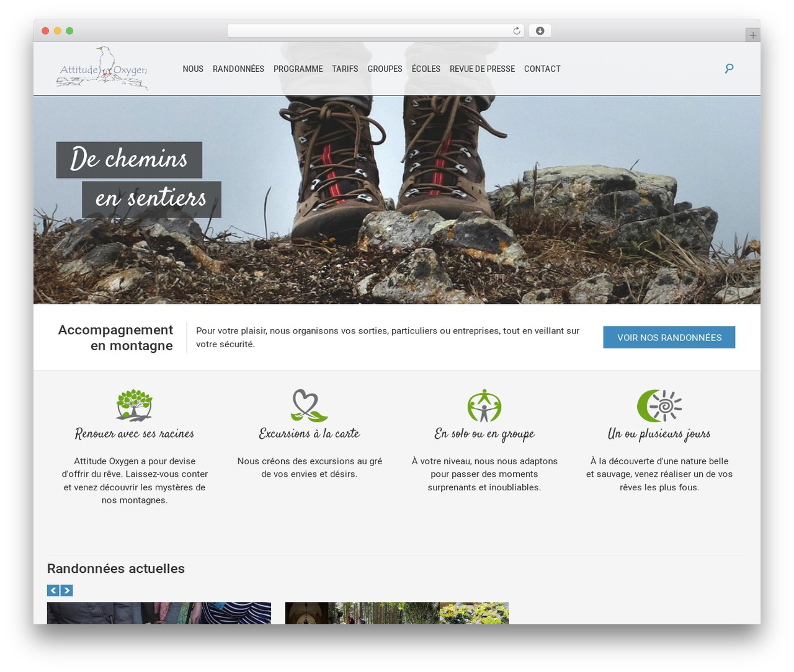Open a new browser tab with plus button
Viewport: 794px width, 672px height.
coord(752,35)
